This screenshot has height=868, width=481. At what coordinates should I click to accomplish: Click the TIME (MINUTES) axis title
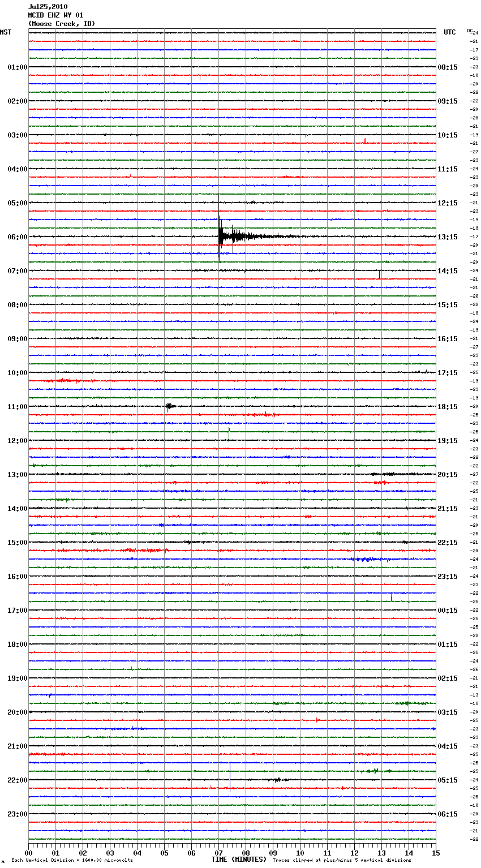238,860
